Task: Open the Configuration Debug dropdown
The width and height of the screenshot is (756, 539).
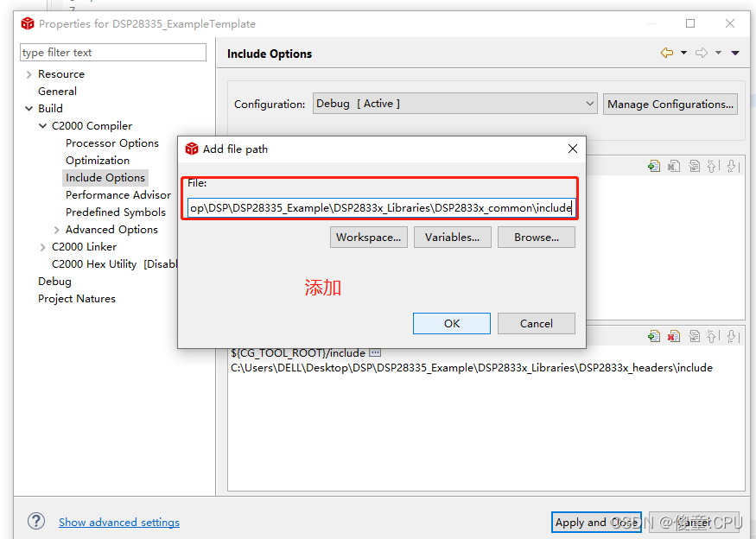Action: tap(455, 104)
